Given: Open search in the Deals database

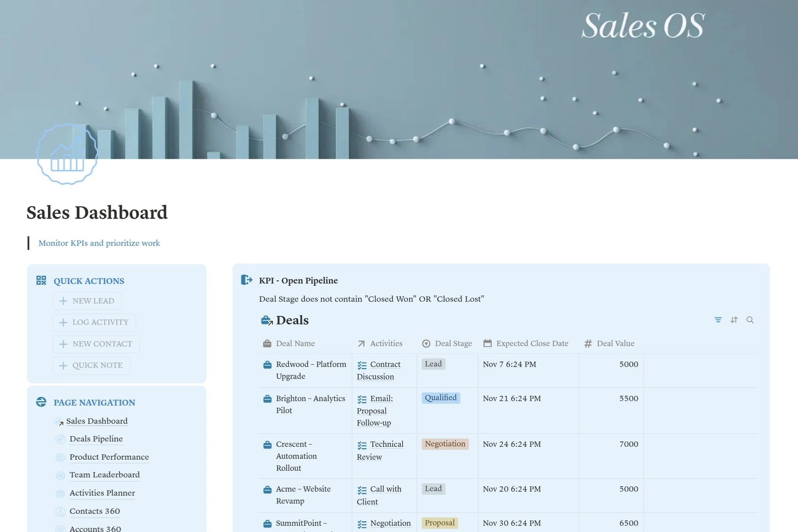Looking at the screenshot, I should pyautogui.click(x=750, y=320).
